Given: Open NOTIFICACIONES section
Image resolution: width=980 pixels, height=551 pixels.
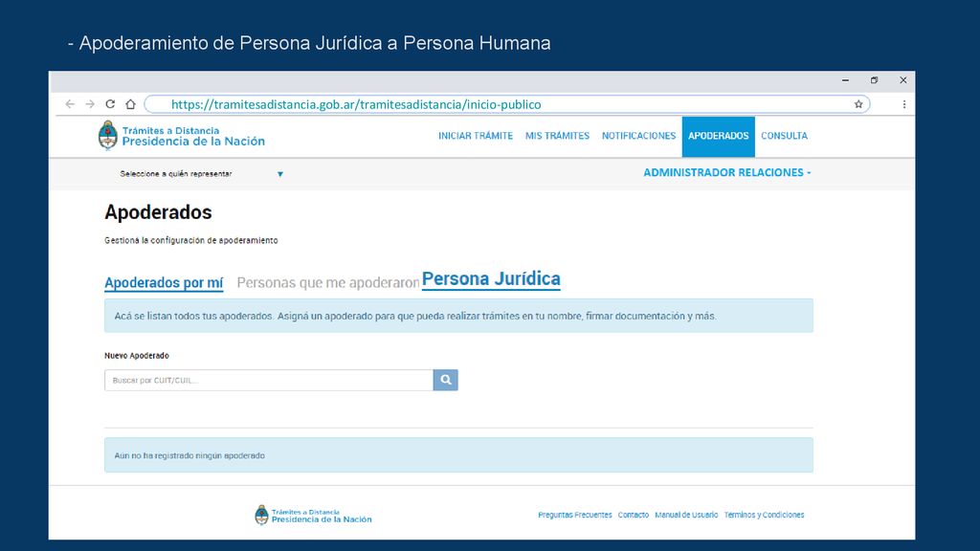Looking at the screenshot, I should (x=638, y=136).
